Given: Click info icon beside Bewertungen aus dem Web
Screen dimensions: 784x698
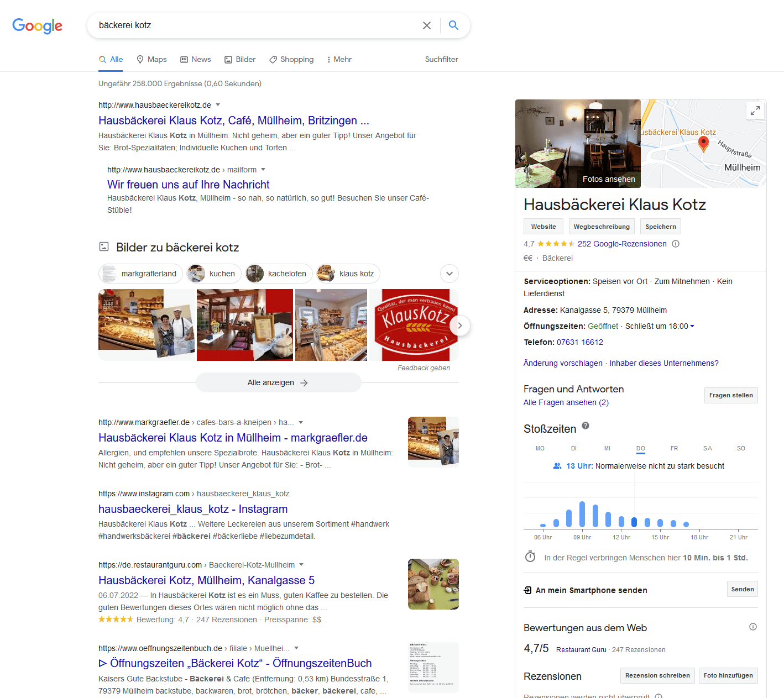Looking at the screenshot, I should point(753,627).
